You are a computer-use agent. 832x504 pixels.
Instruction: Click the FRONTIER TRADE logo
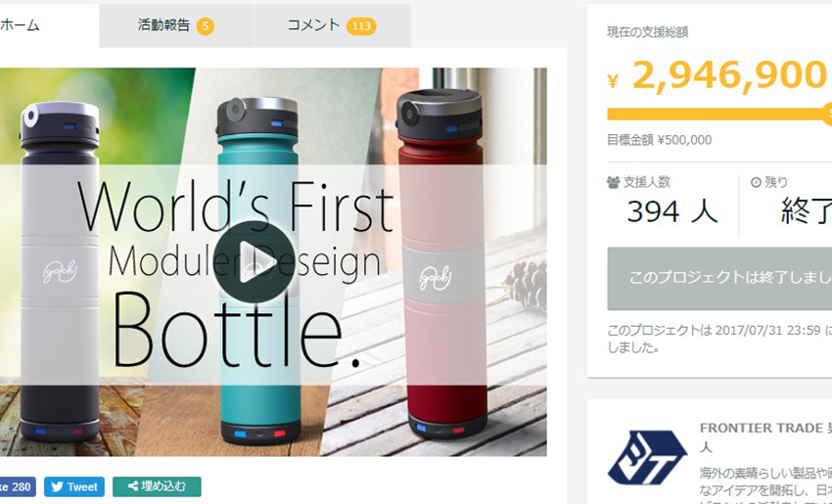(x=648, y=458)
